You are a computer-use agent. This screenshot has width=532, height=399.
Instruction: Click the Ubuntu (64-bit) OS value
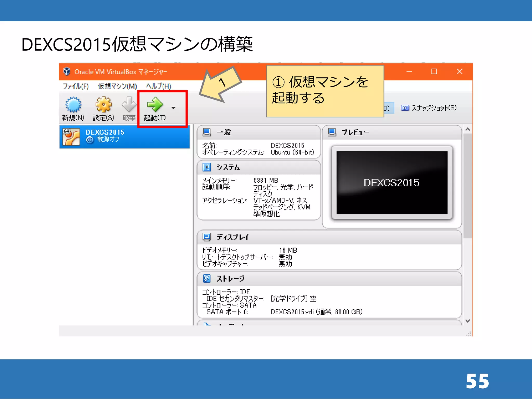tap(292, 152)
